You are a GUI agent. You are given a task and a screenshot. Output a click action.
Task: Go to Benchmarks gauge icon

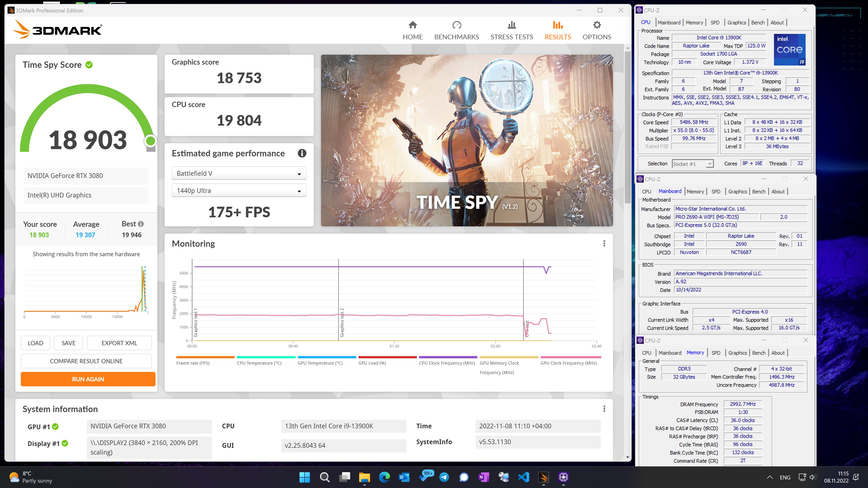click(457, 25)
